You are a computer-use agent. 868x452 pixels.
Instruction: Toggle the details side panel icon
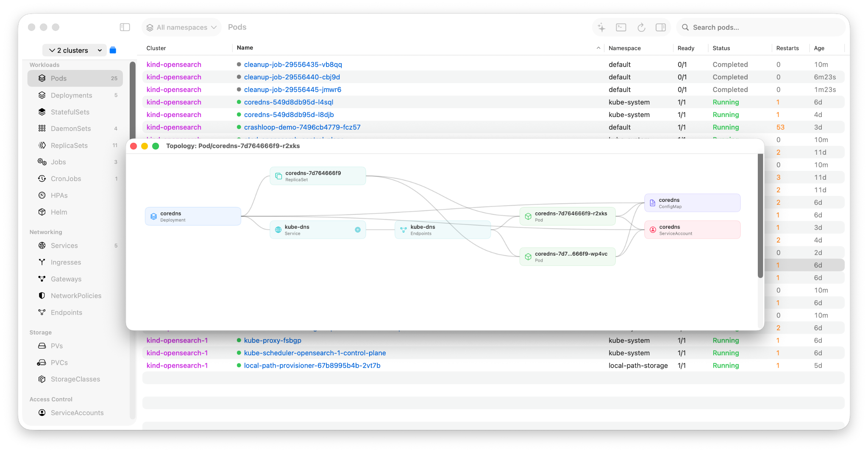click(661, 27)
